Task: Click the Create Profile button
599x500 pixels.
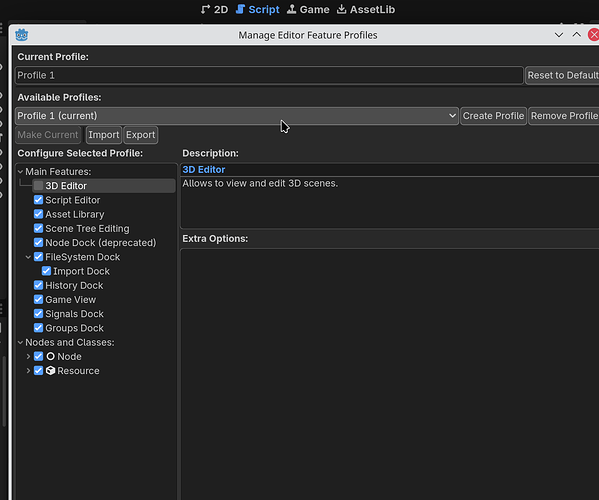Action: (x=493, y=116)
